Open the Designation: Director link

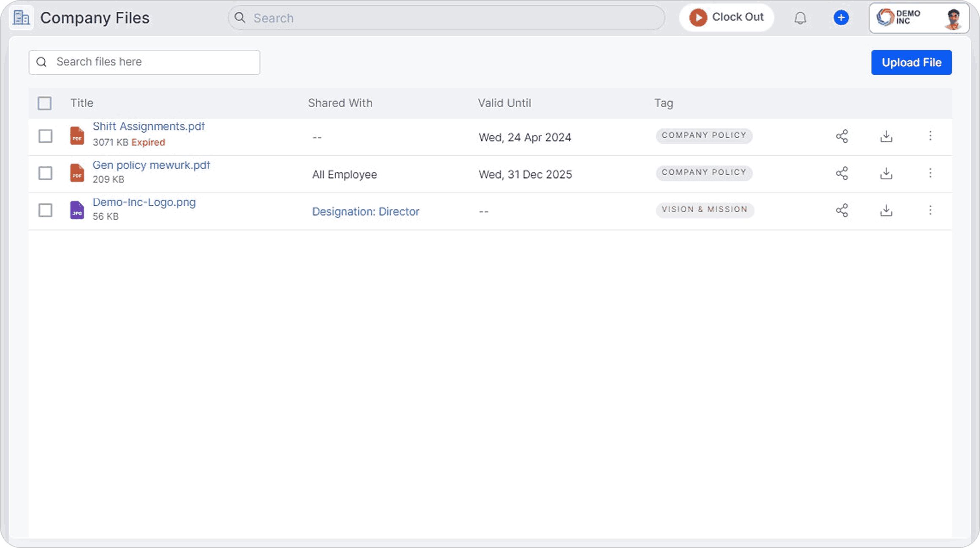[x=365, y=212]
